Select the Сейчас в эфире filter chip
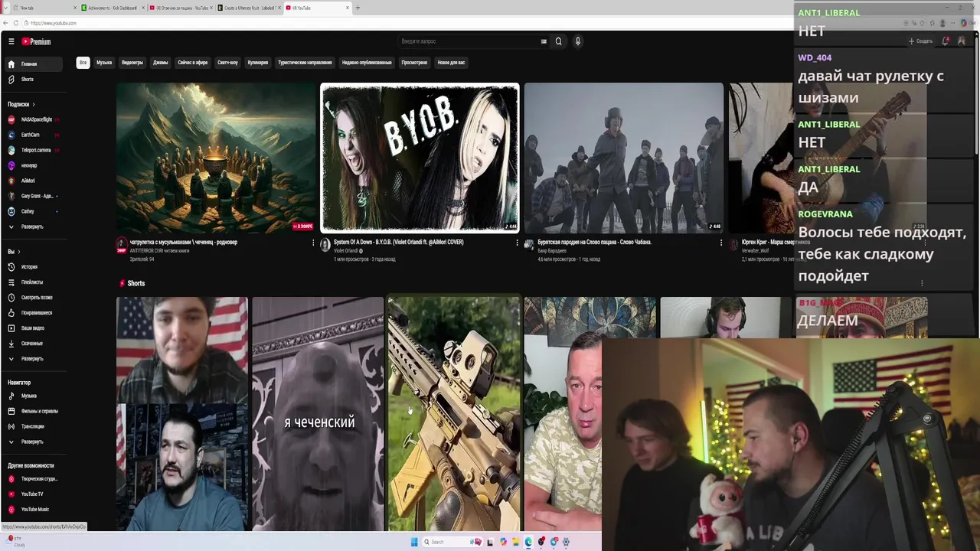 [193, 63]
